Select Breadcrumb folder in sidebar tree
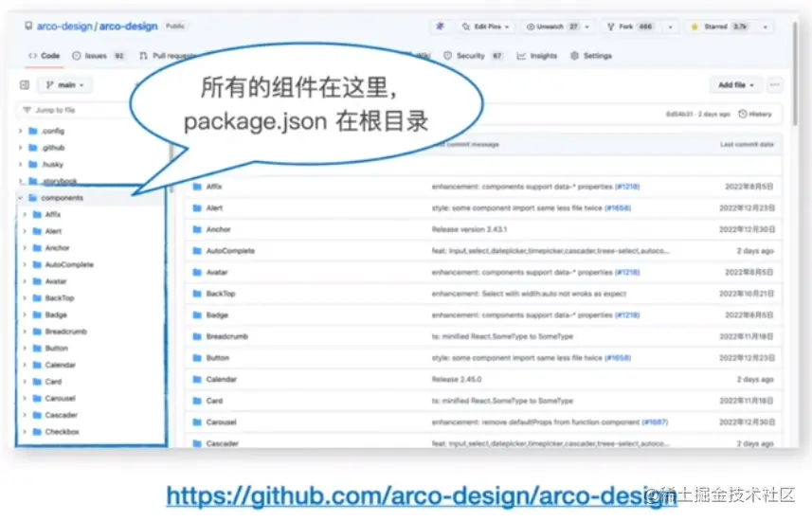 coord(65,331)
